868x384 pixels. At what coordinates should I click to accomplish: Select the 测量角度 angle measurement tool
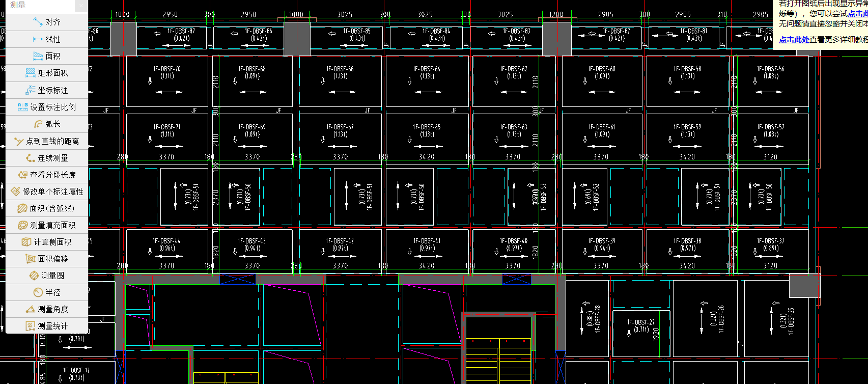(x=47, y=309)
